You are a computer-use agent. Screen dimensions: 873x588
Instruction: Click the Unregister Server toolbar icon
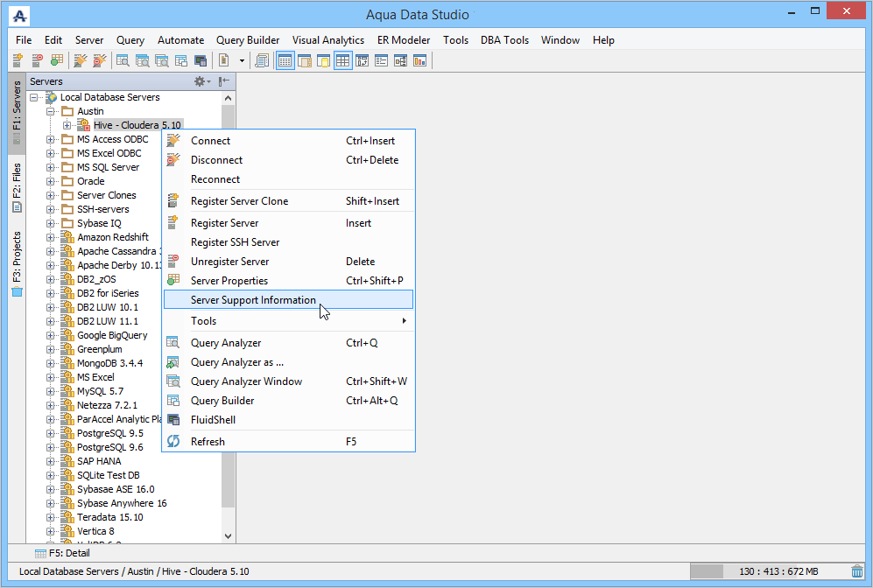[x=37, y=60]
